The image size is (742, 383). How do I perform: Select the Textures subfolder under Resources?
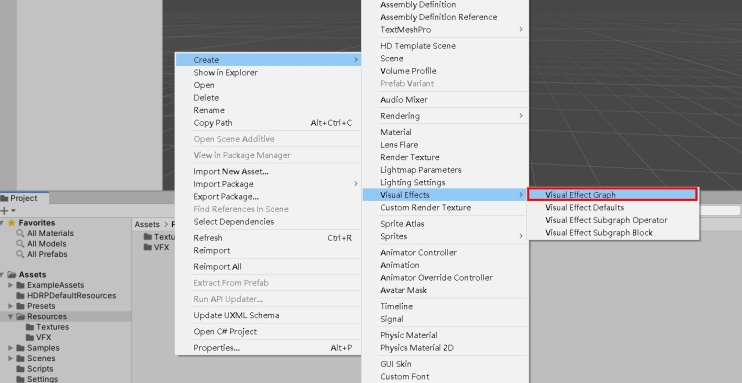pyautogui.click(x=52, y=327)
